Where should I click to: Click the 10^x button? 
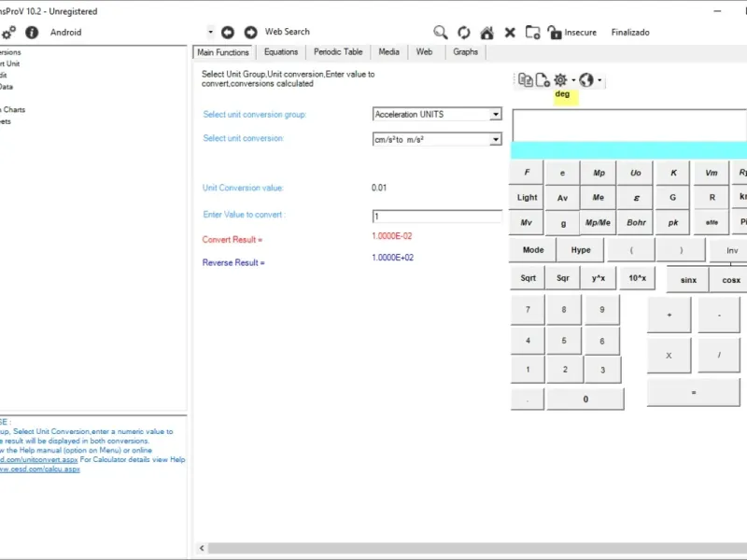[x=637, y=278]
